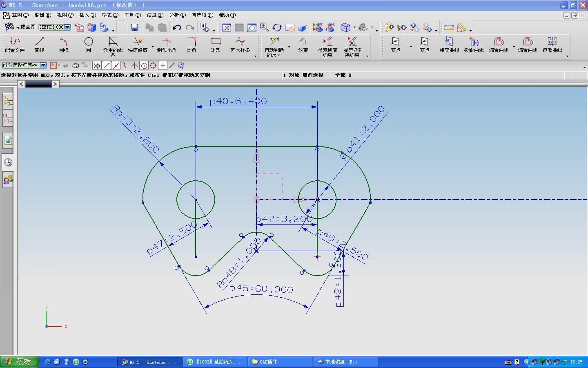This screenshot has height=368, width=588.
Task: Toggle the arc center snap button
Action: click(x=144, y=65)
